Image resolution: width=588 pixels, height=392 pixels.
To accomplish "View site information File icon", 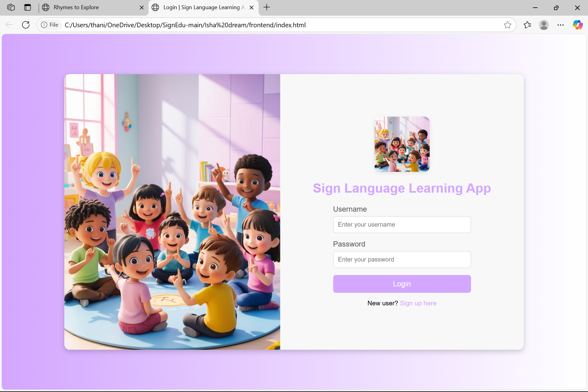I will 50,25.
